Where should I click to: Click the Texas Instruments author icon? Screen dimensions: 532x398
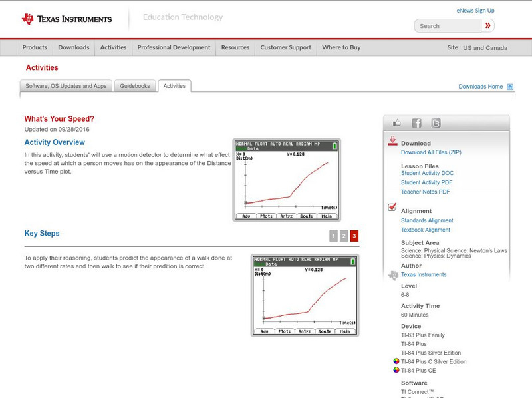pyautogui.click(x=393, y=274)
